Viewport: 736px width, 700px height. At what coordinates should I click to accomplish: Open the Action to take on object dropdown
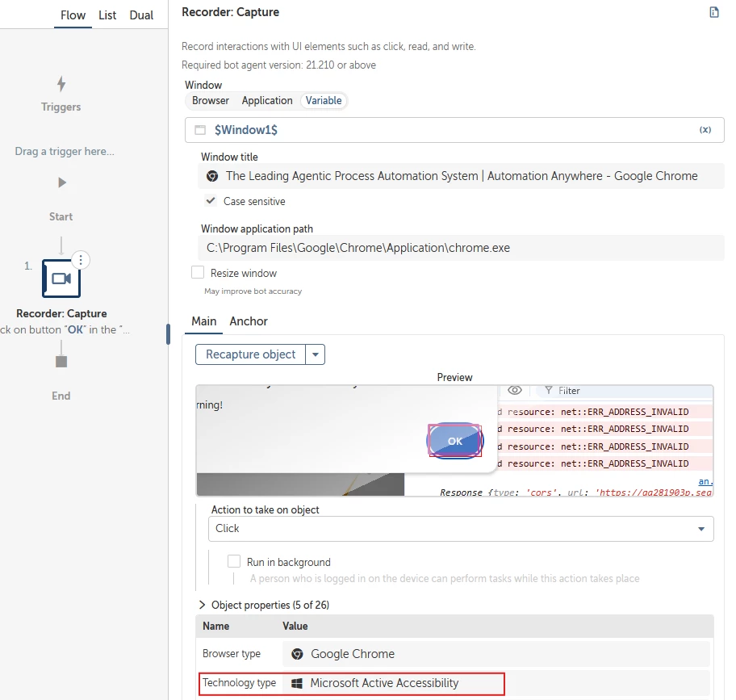[461, 529]
